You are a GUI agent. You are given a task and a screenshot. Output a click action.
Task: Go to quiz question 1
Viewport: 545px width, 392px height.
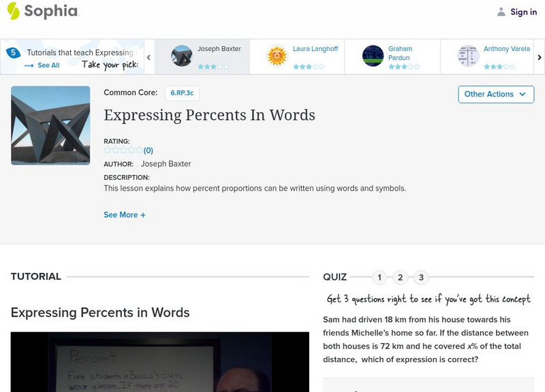pyautogui.click(x=379, y=277)
